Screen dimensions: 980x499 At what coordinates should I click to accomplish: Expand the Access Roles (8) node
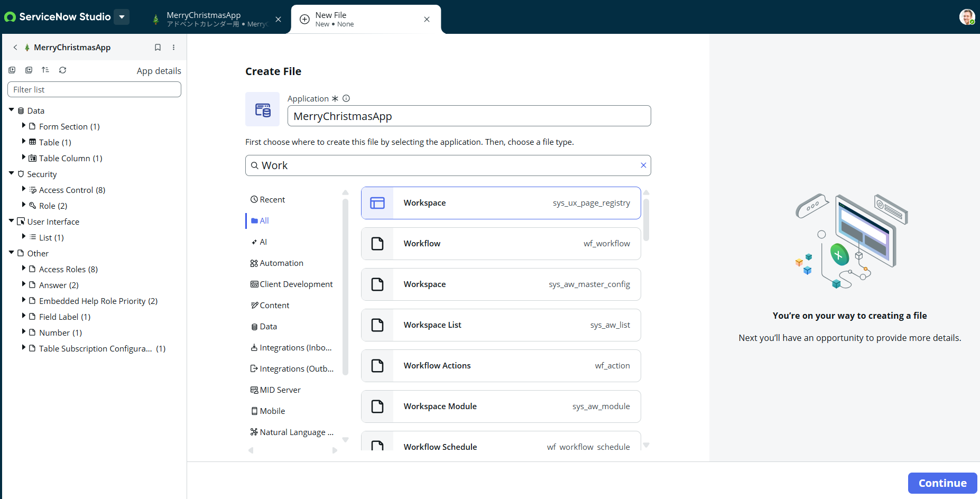pos(24,269)
